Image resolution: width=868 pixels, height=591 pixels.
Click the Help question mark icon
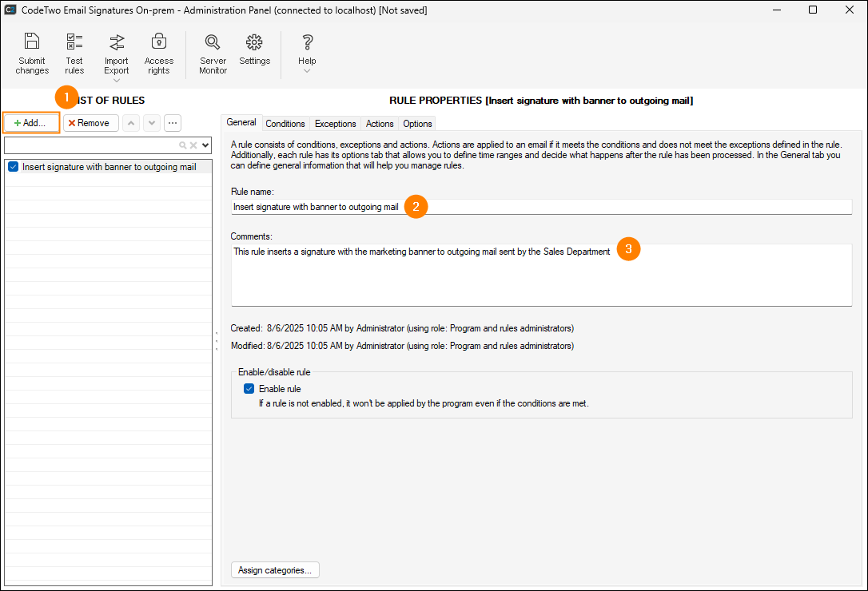[x=307, y=42]
